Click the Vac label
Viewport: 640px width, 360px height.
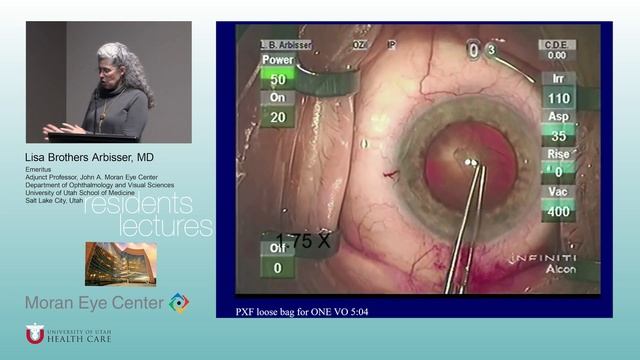pyautogui.click(x=558, y=192)
